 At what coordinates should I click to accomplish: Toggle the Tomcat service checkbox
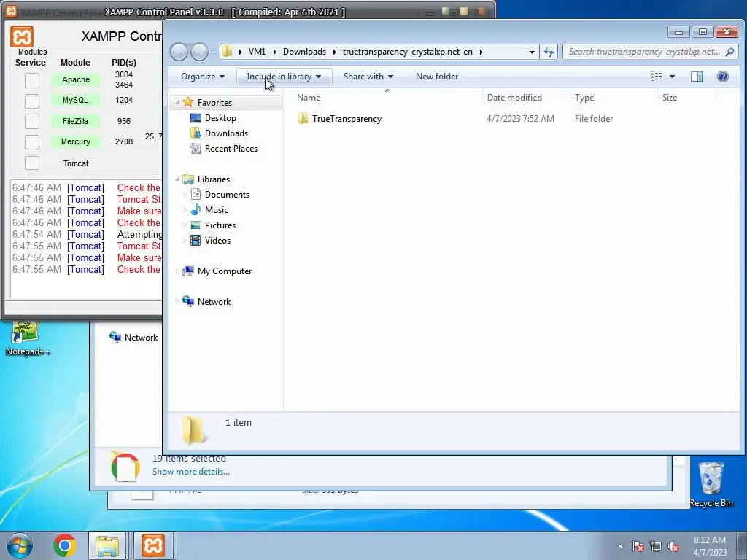click(x=32, y=163)
